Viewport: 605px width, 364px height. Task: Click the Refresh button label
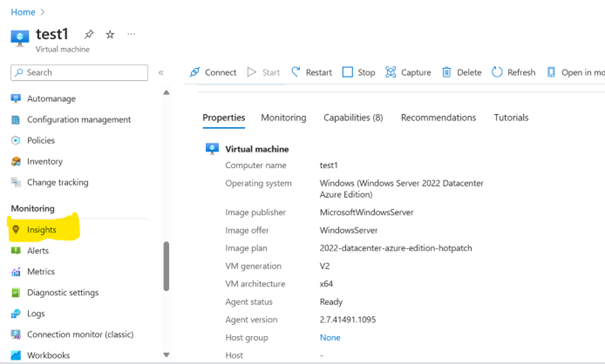(x=521, y=73)
